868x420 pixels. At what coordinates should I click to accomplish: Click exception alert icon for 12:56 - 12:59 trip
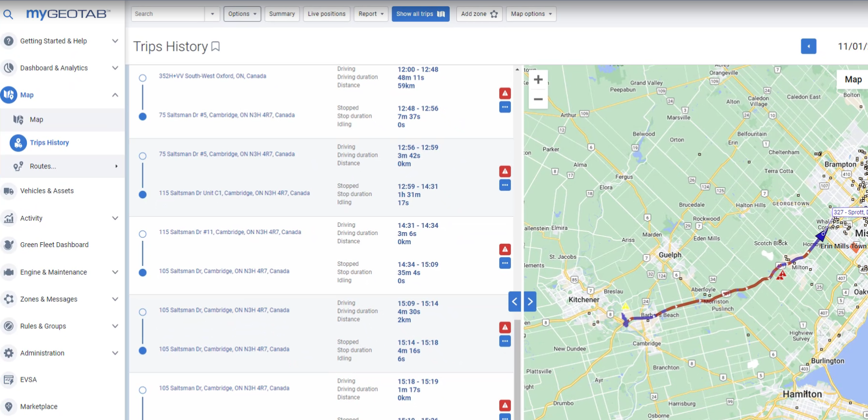click(x=505, y=171)
